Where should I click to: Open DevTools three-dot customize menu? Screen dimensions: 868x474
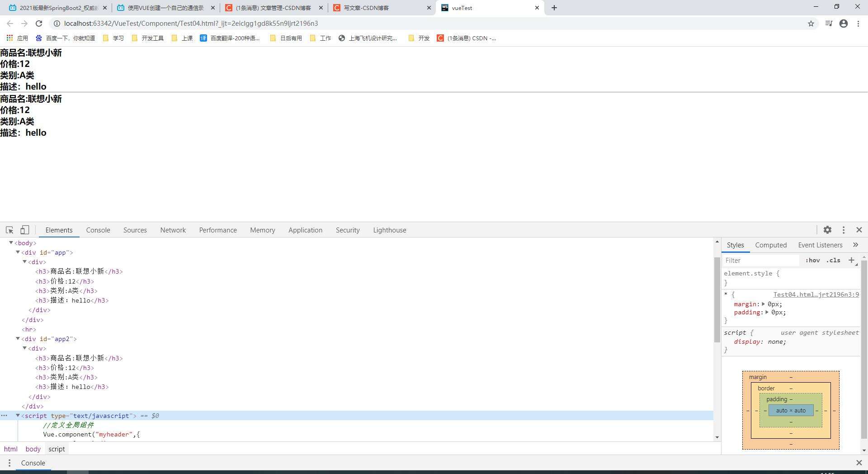point(843,230)
